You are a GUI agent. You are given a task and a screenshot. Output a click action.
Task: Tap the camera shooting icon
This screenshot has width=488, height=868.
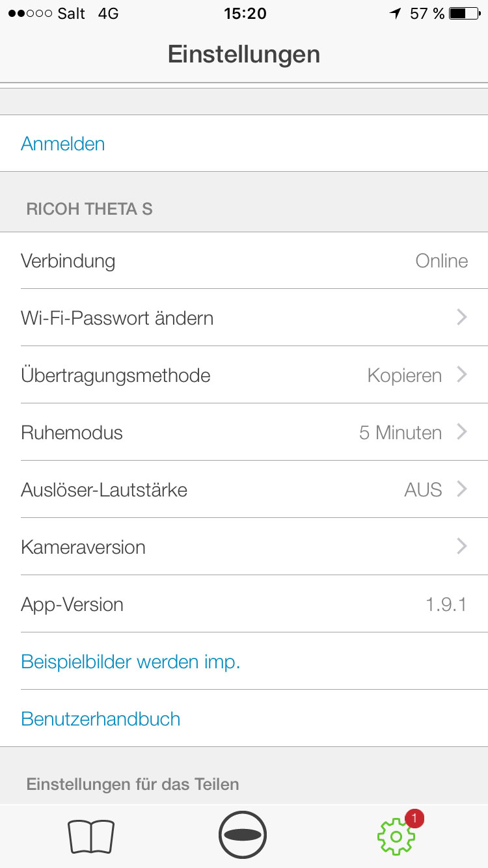(x=243, y=835)
